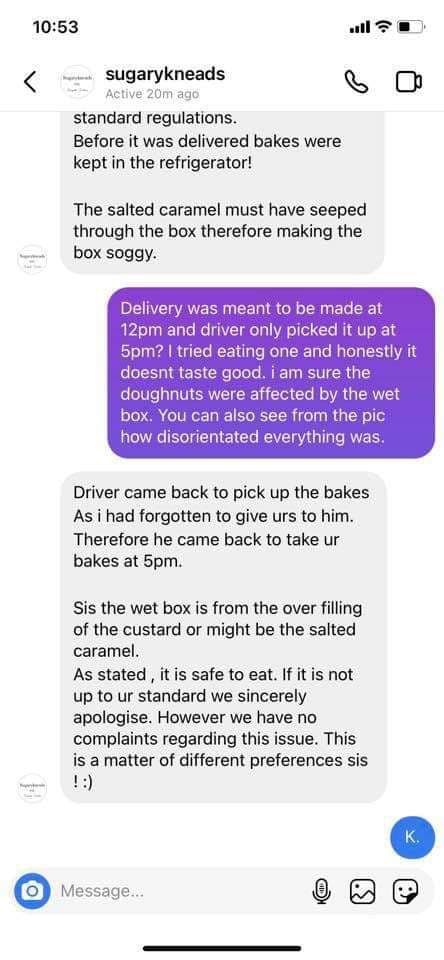Tap the 'Active 20m ago' status text
Screen dimensions: 444x960
coord(152,94)
